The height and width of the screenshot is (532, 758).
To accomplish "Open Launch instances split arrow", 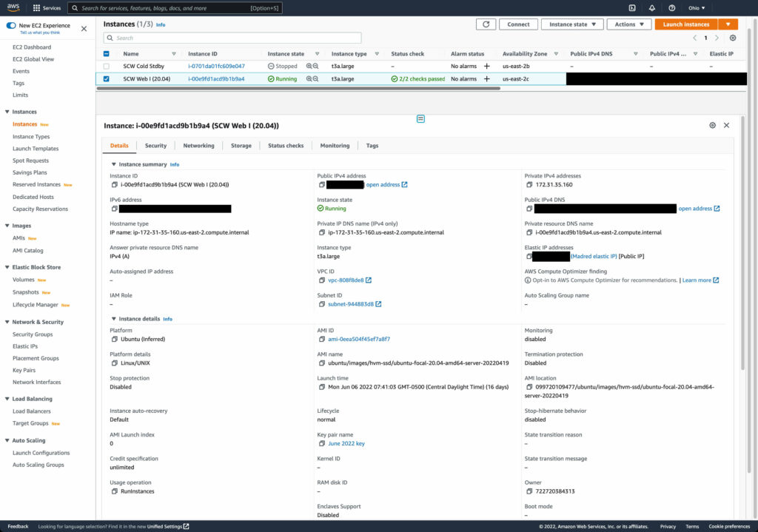I will point(728,24).
